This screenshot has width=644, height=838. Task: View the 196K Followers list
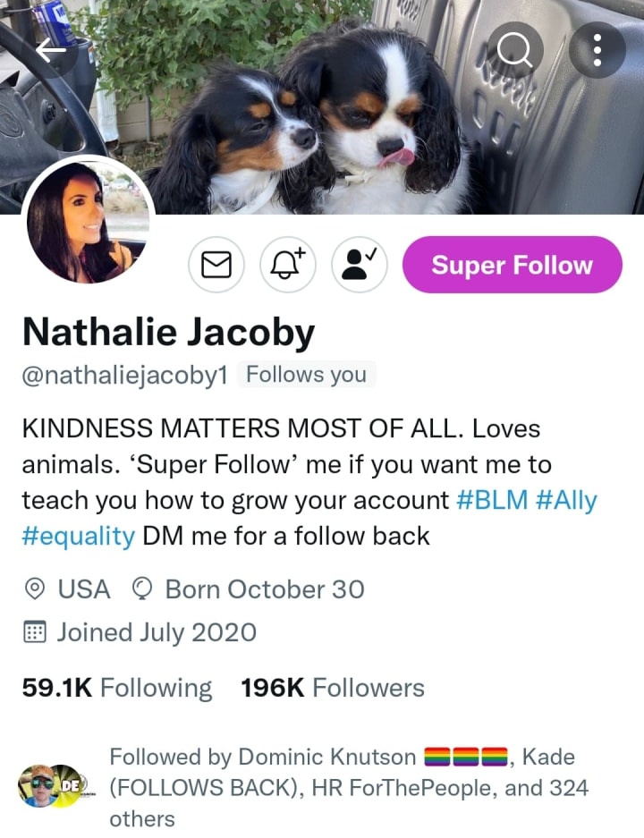[333, 688]
